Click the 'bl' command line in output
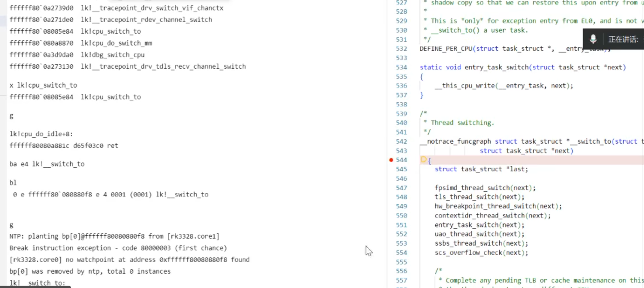Screen dimensions: 644x288 [13, 183]
